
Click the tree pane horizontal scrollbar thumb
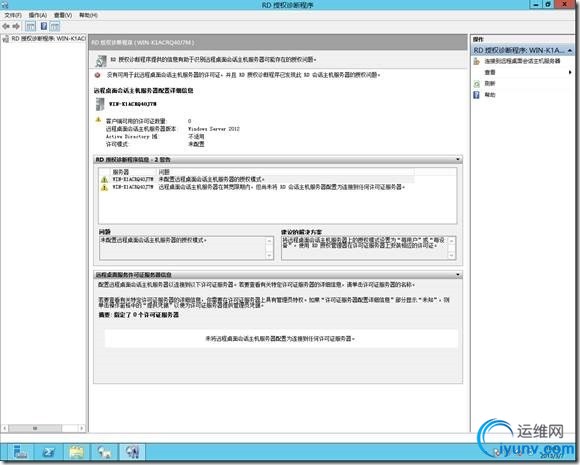[x=35, y=428]
